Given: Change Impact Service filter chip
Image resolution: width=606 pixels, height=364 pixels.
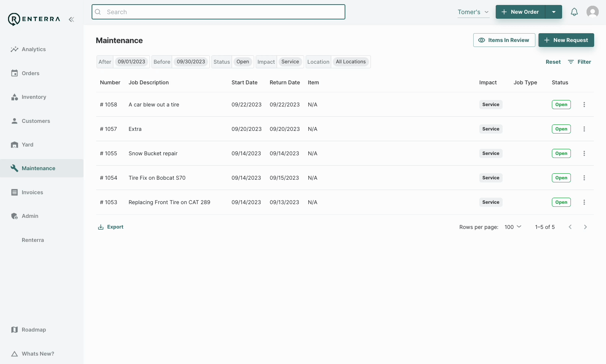Looking at the screenshot, I should tap(290, 62).
